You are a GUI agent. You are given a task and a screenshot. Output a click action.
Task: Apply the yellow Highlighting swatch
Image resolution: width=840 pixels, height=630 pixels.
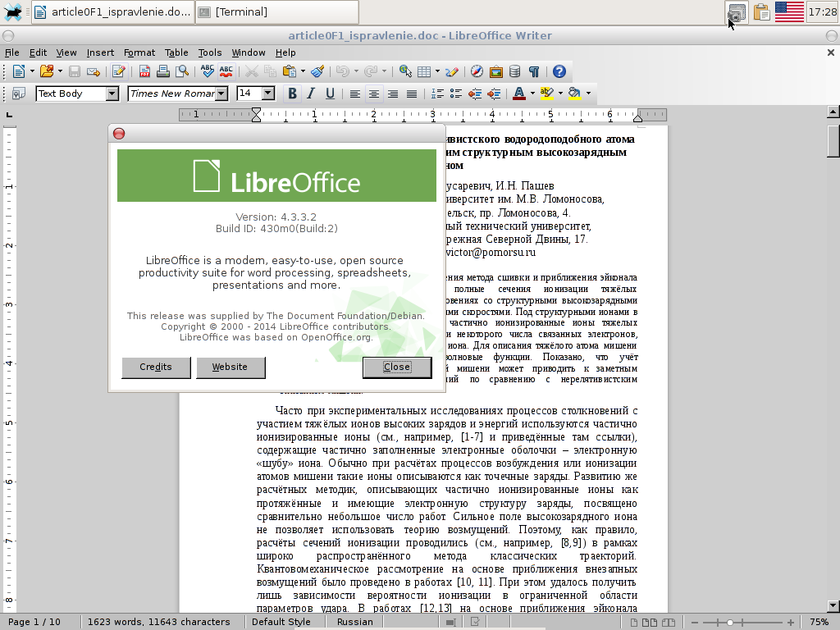coord(546,94)
